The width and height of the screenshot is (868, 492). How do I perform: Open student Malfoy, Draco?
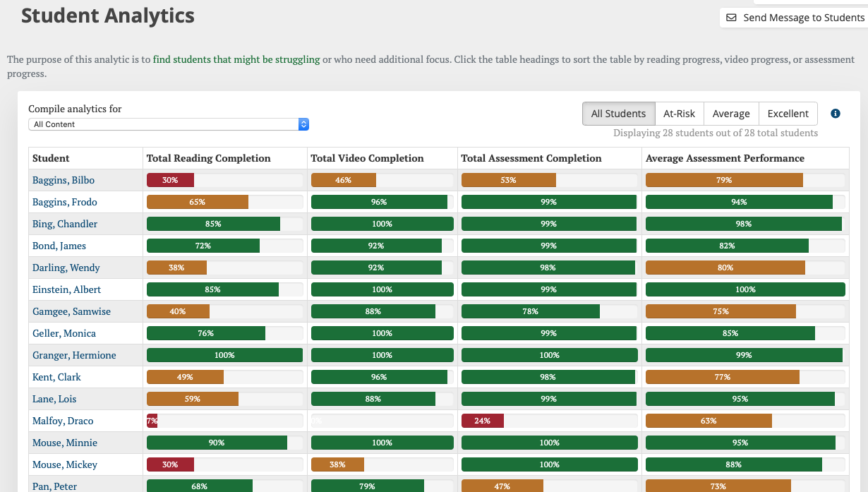coord(63,421)
